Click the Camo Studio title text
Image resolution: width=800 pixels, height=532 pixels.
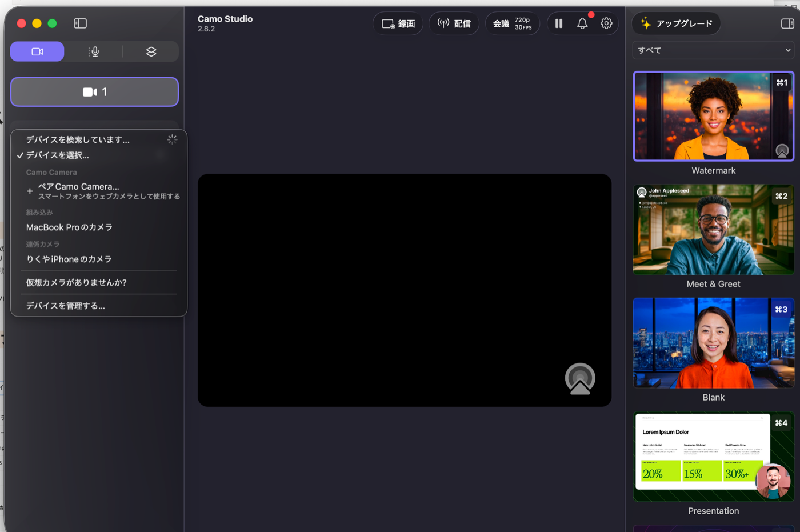pyautogui.click(x=225, y=19)
